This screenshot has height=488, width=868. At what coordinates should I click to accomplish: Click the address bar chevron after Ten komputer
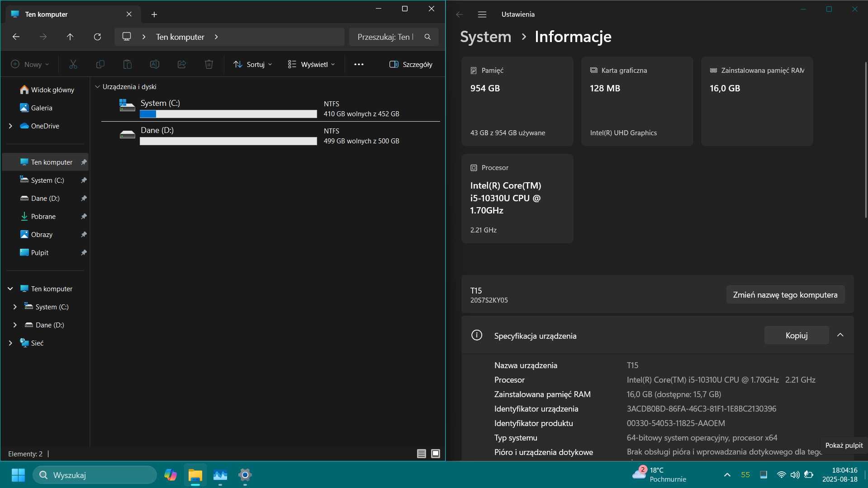(x=216, y=37)
